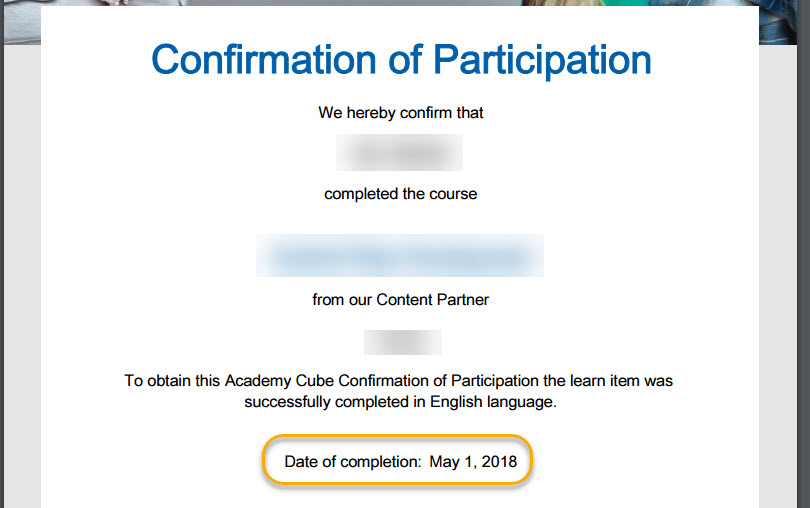The height and width of the screenshot is (508, 810).
Task: Click the blurred participant name box
Action: point(399,152)
